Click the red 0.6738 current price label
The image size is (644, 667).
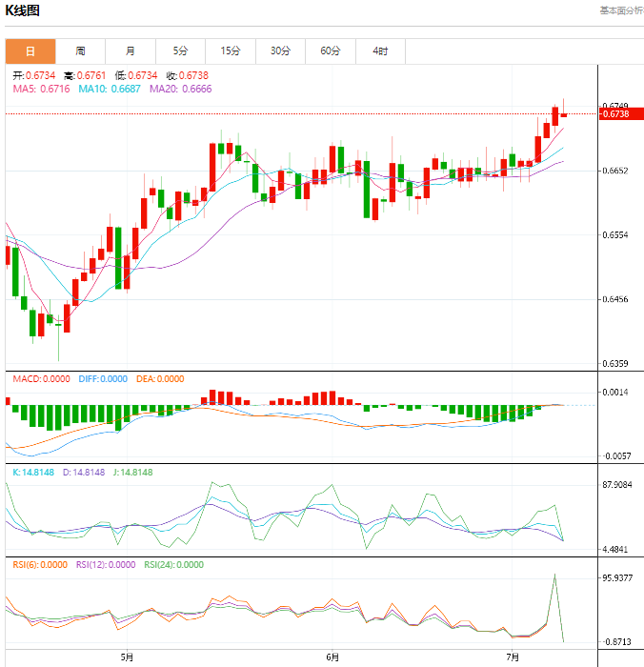point(621,114)
